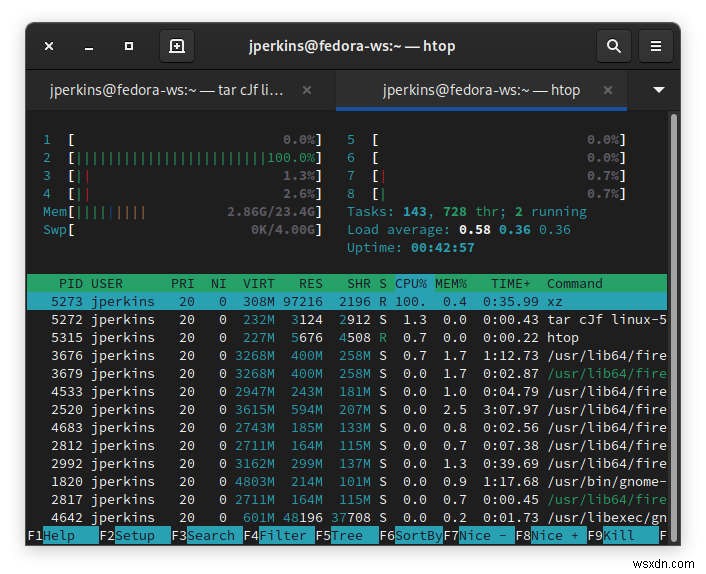This screenshot has width=706, height=574.
Task: Sort by TIME+ column header
Action: pyautogui.click(x=511, y=284)
